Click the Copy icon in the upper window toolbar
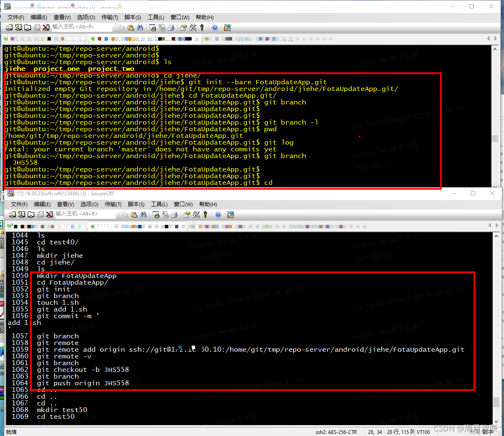Screen dimensions: 504x436 coord(122,28)
